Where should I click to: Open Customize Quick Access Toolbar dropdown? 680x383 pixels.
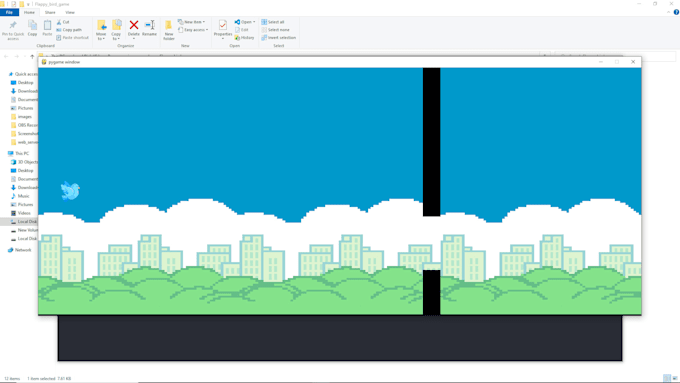[x=28, y=4]
